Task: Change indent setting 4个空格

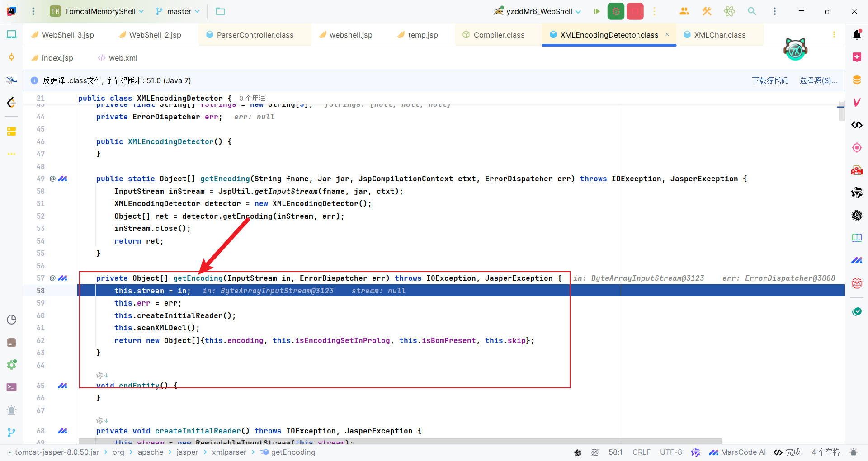Action: click(826, 452)
